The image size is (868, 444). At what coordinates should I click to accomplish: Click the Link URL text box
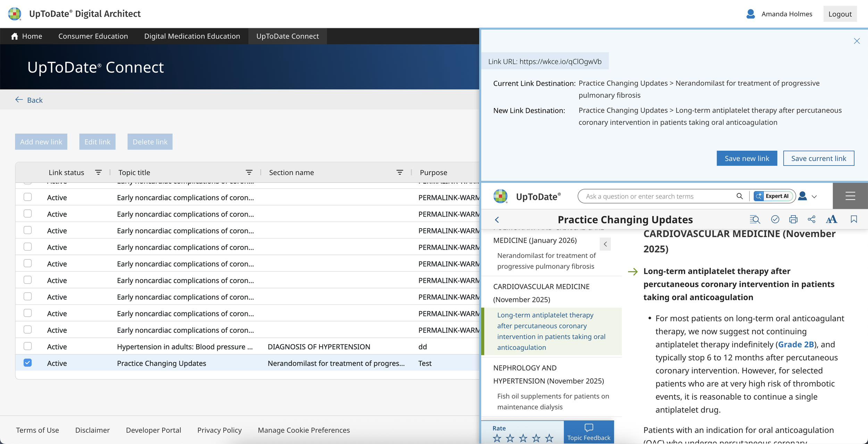[545, 61]
